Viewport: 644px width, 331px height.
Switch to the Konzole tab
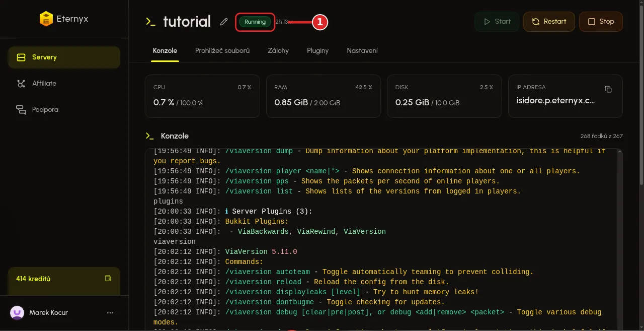(x=165, y=51)
